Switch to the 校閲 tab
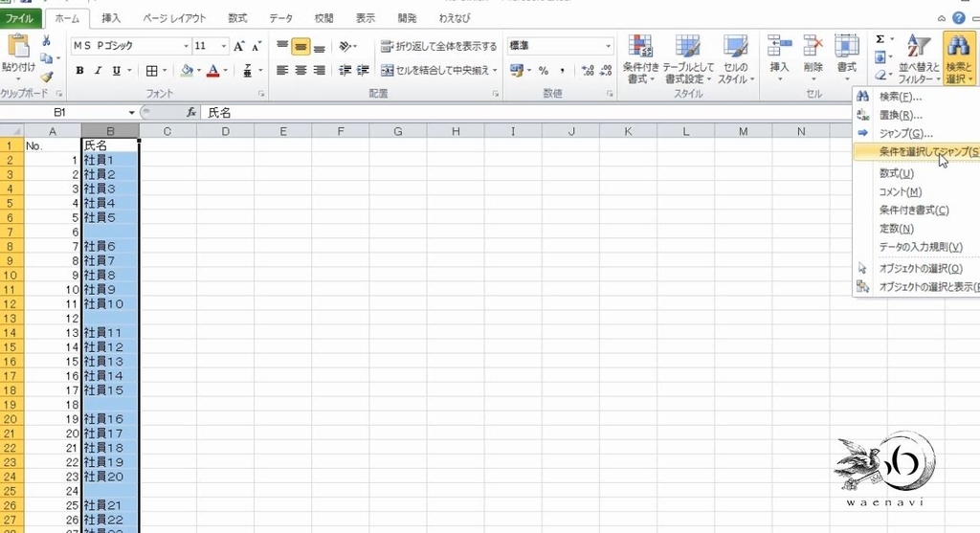Viewport: 980px width, 533px height. click(x=323, y=18)
